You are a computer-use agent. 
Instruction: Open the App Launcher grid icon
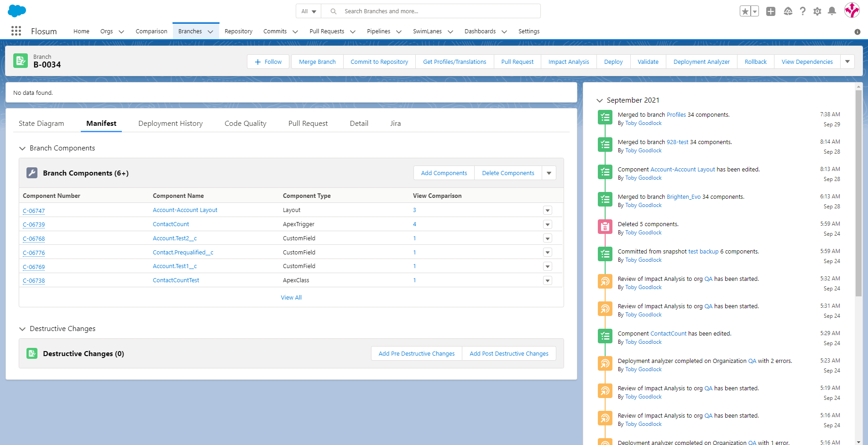(16, 31)
